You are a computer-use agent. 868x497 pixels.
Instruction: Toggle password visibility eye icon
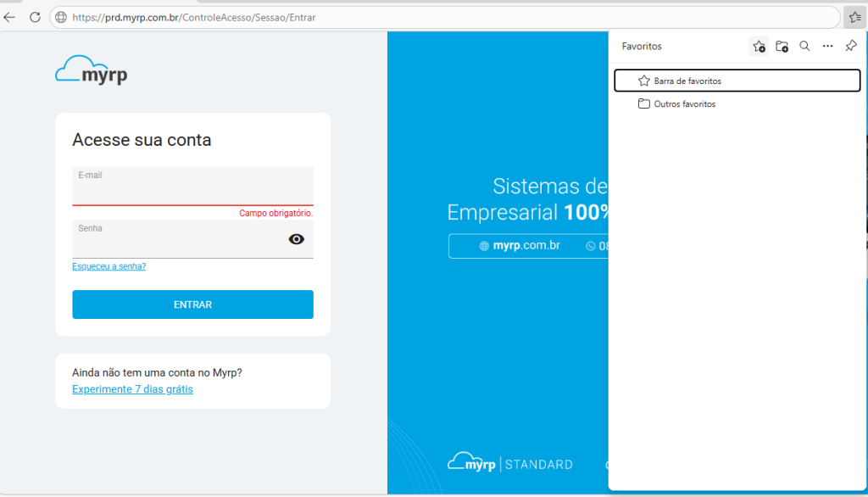tap(296, 239)
